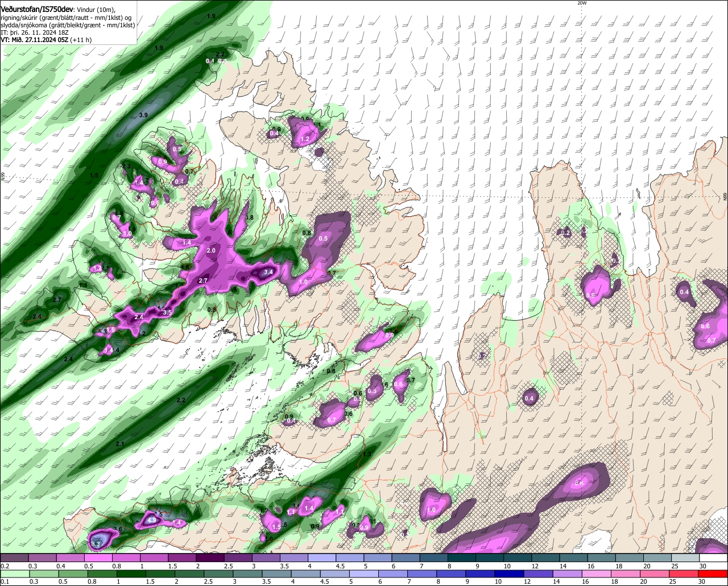The width and height of the screenshot is (728, 586).
Task: Click the upper legend swatch for 25 mm
Action: (x=685, y=558)
